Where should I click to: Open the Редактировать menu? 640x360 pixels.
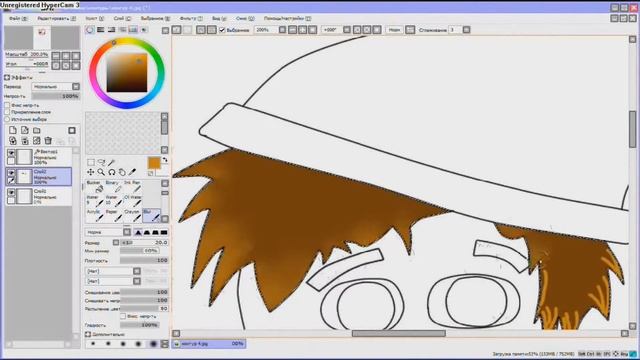click(56, 18)
